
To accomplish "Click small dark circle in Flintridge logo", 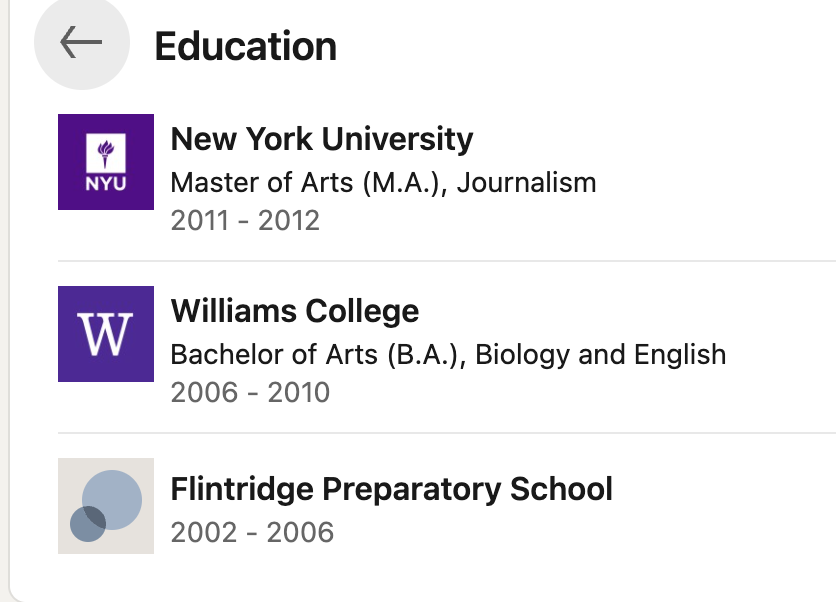I will [88, 523].
